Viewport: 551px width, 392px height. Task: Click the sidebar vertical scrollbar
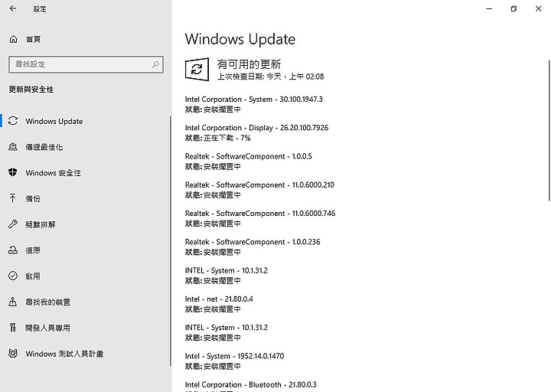(x=171, y=241)
